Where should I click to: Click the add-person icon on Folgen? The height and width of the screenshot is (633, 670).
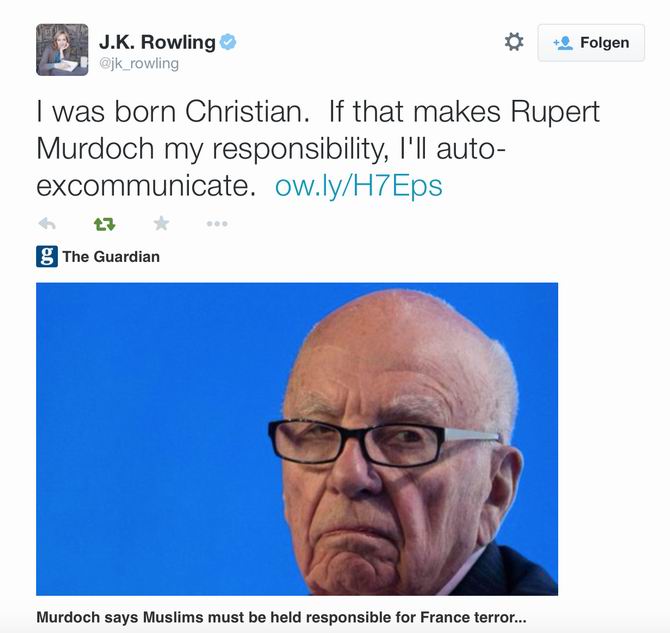coord(563,43)
